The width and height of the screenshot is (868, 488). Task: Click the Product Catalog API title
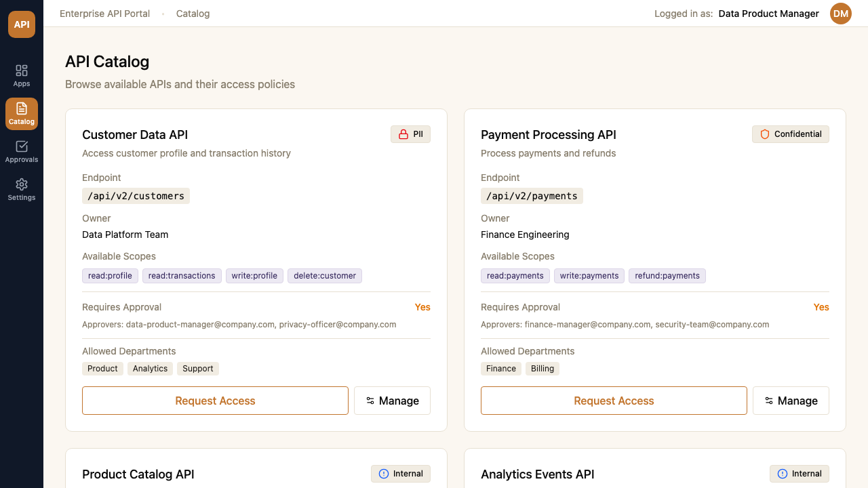(138, 474)
